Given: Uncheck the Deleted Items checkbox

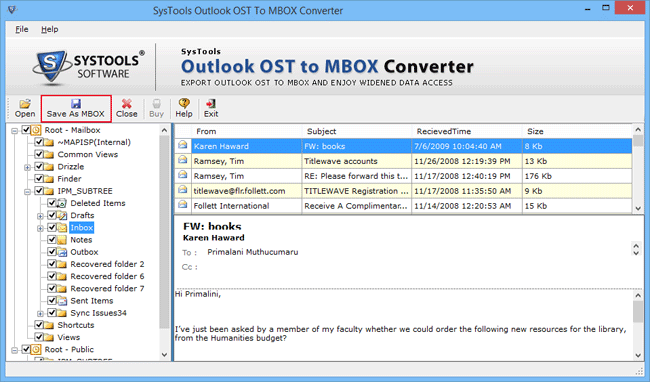Looking at the screenshot, I should [52, 203].
